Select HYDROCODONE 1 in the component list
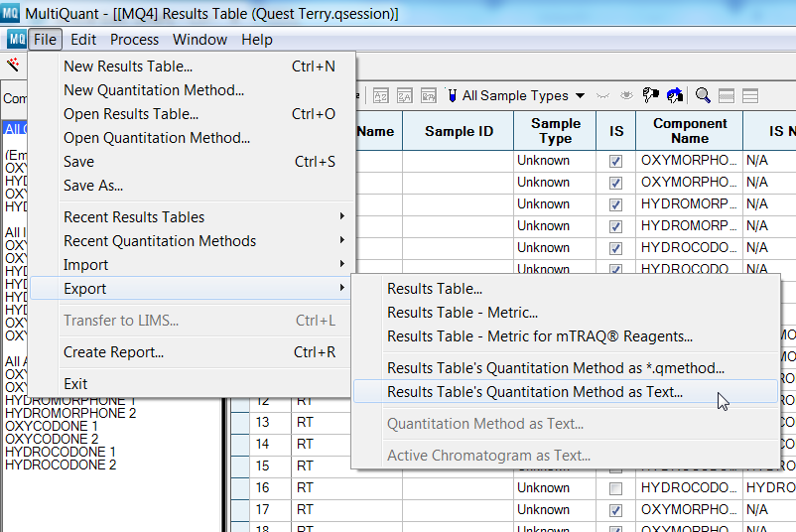Screen dimensions: 796x532 (61, 452)
